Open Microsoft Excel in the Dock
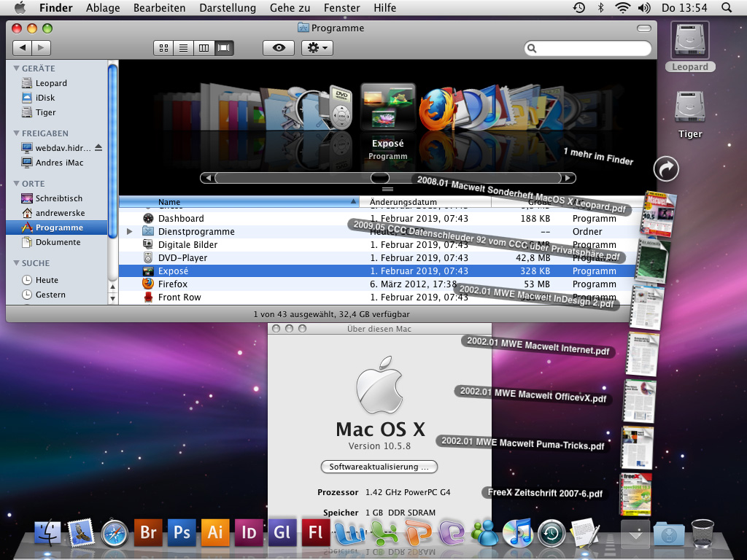 384,532
